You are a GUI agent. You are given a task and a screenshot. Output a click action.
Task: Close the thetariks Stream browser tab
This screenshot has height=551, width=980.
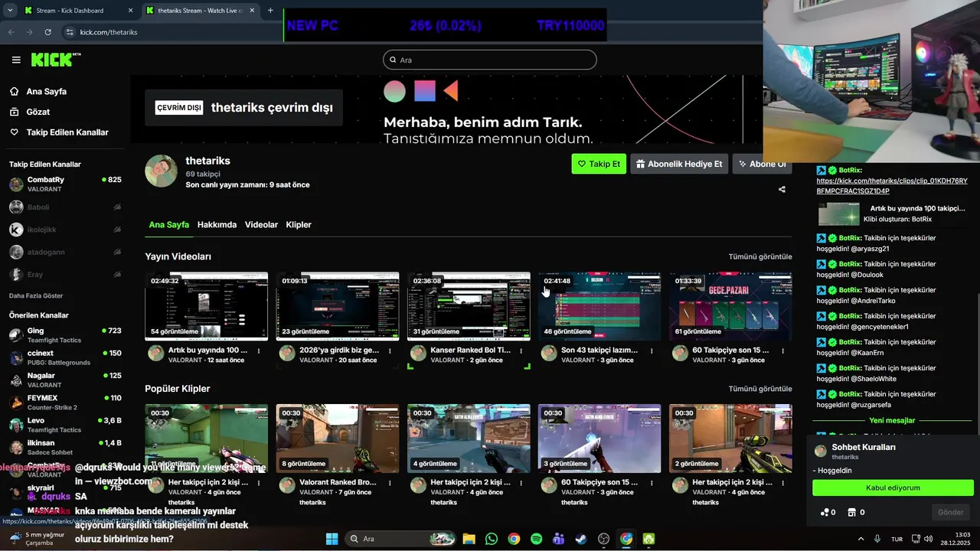pos(251,11)
